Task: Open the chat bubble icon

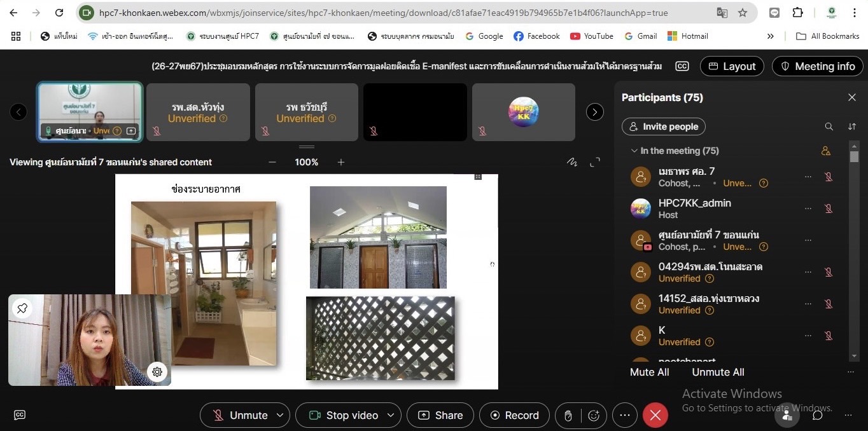Action: click(818, 415)
